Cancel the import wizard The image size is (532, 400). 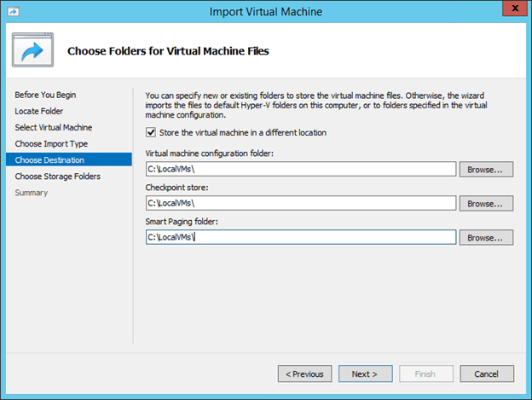486,374
